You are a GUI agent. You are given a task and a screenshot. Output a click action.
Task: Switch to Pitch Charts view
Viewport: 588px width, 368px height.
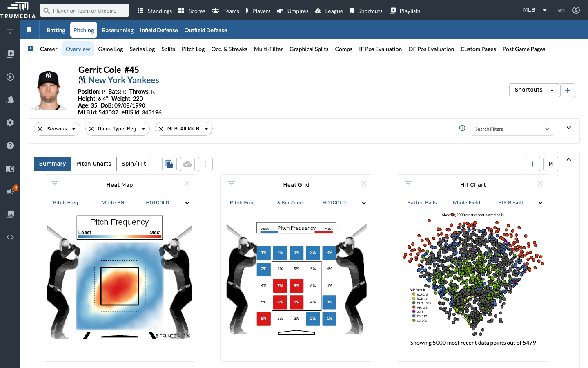(x=94, y=164)
